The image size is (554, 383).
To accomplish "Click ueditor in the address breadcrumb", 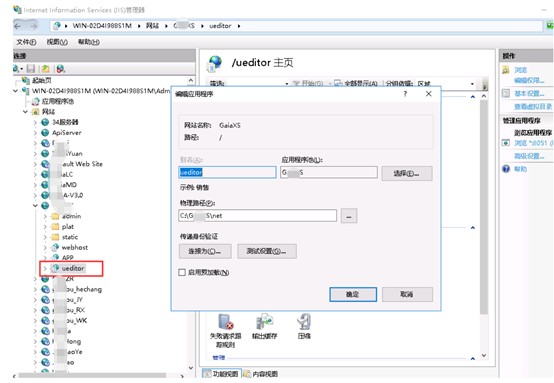I will [220, 26].
